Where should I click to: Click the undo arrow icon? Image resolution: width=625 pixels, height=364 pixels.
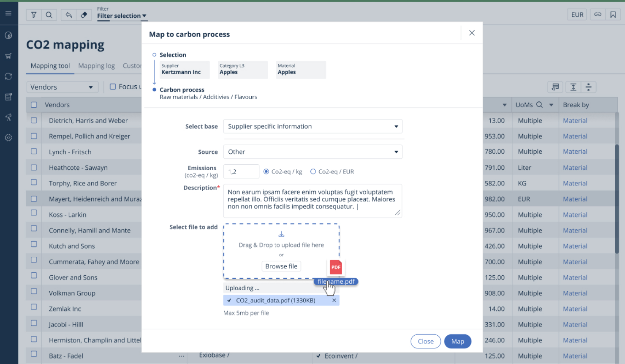[68, 15]
